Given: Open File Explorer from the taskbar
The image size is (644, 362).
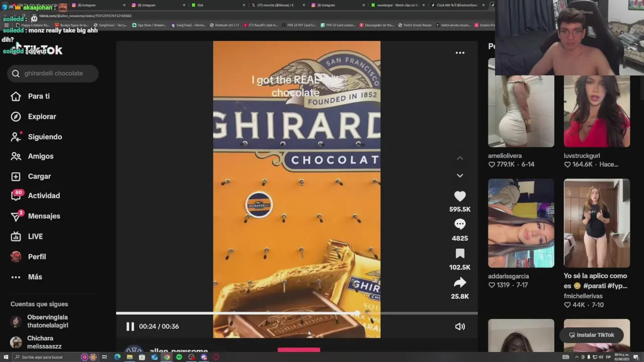Looking at the screenshot, I should click(130, 357).
